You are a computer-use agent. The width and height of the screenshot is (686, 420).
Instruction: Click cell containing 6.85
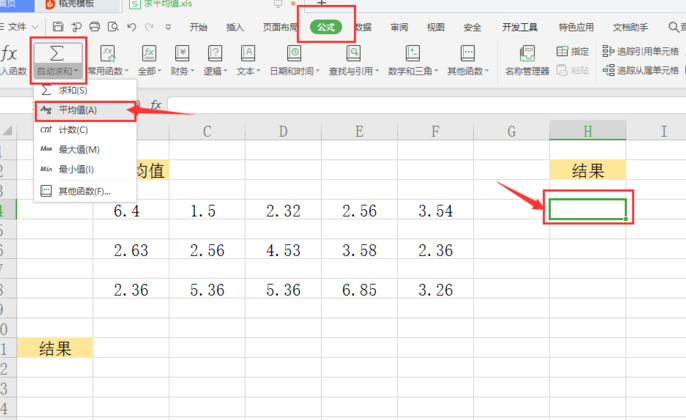(359, 288)
